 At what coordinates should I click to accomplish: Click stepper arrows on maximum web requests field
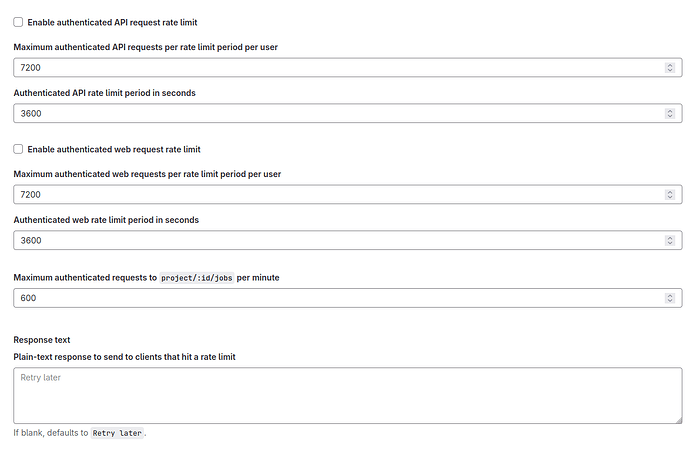click(669, 194)
